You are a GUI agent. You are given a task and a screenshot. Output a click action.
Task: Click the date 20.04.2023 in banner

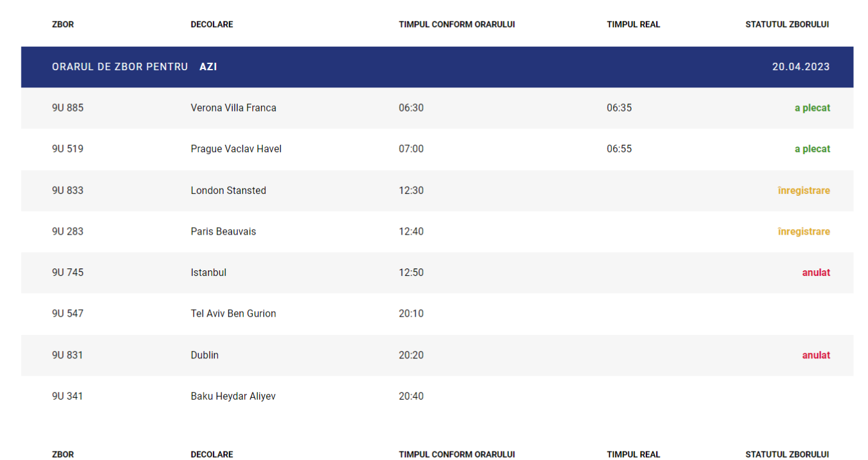[x=800, y=67]
